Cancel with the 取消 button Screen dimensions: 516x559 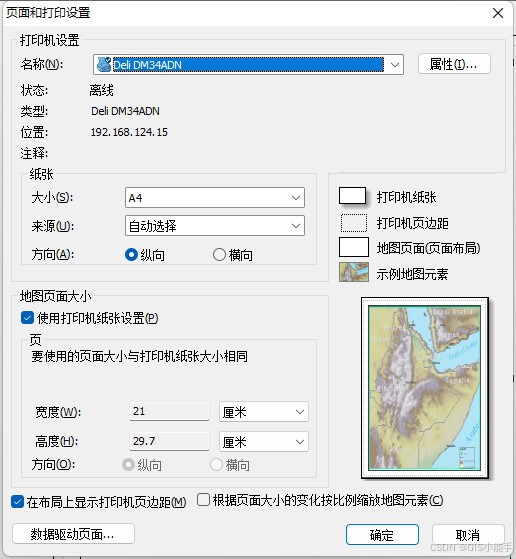[468, 535]
